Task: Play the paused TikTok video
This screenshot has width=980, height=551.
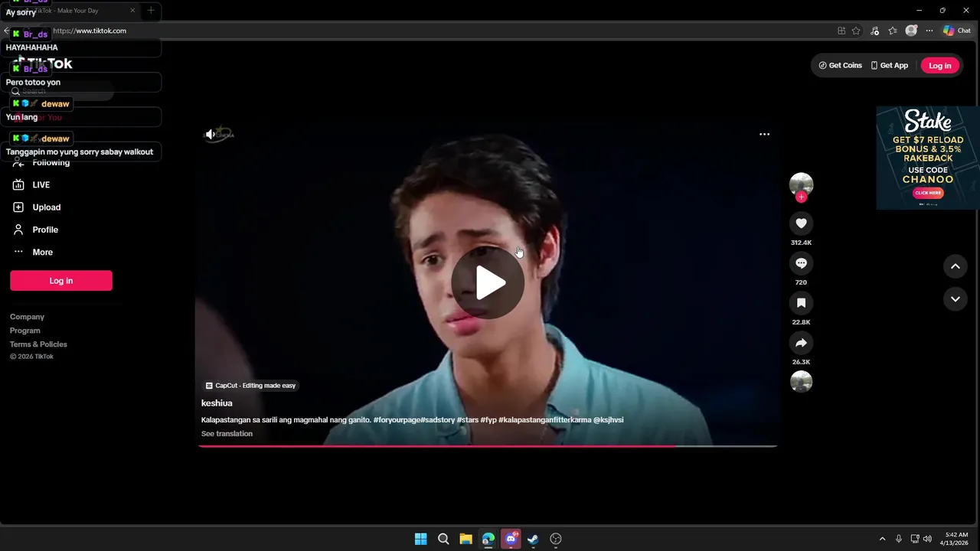Action: [488, 282]
